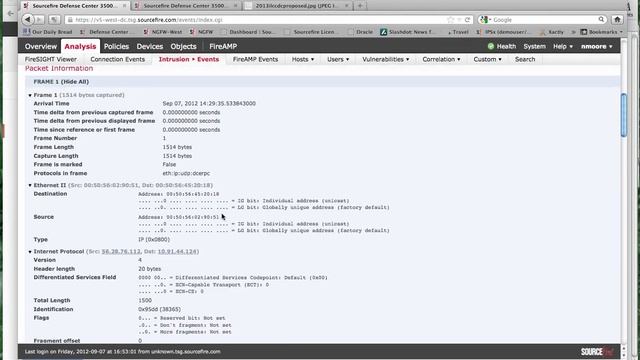Open FireSIGHT Viewer

[x=51, y=59]
